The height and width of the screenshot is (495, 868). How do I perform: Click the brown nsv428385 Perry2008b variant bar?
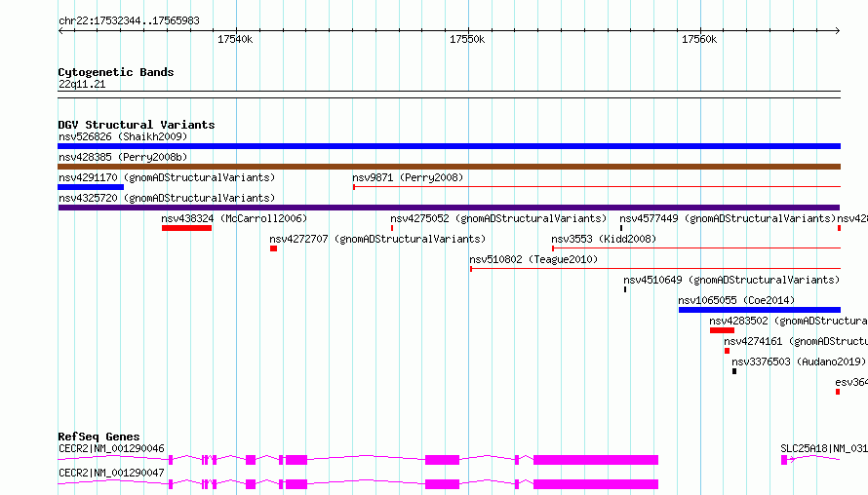pyautogui.click(x=449, y=167)
